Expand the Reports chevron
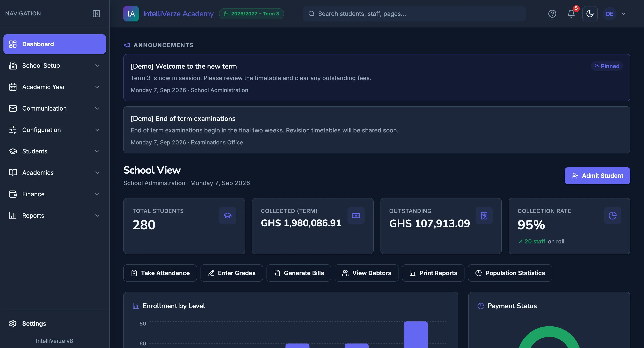The height and width of the screenshot is (348, 644). 97,216
